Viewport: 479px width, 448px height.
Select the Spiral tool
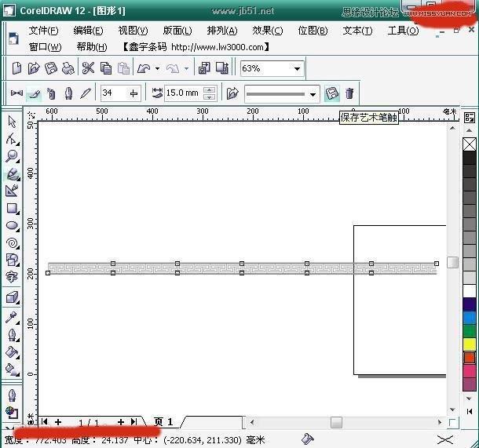[13, 243]
